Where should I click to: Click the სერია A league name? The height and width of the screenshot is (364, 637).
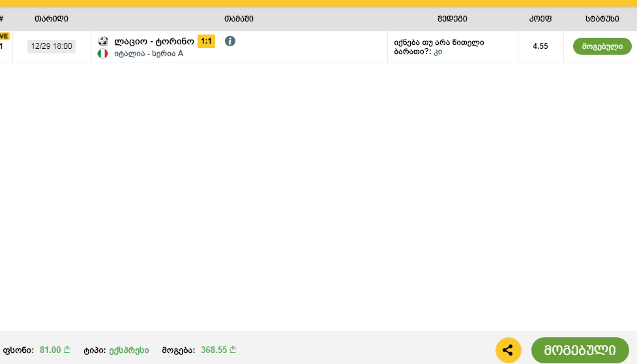[x=168, y=53]
